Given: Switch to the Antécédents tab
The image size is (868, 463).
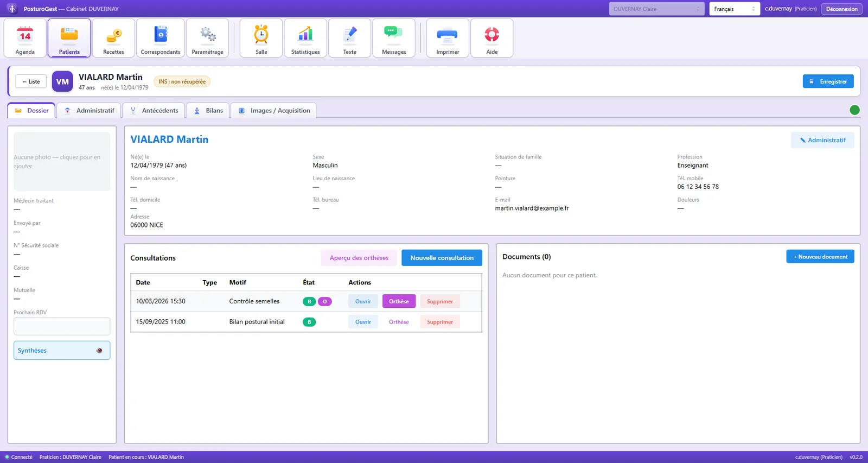Looking at the screenshot, I should pyautogui.click(x=154, y=110).
